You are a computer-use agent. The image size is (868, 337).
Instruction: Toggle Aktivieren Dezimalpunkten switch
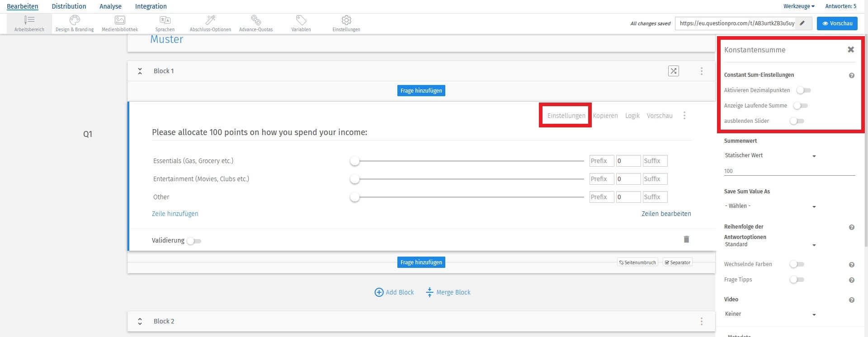point(804,90)
